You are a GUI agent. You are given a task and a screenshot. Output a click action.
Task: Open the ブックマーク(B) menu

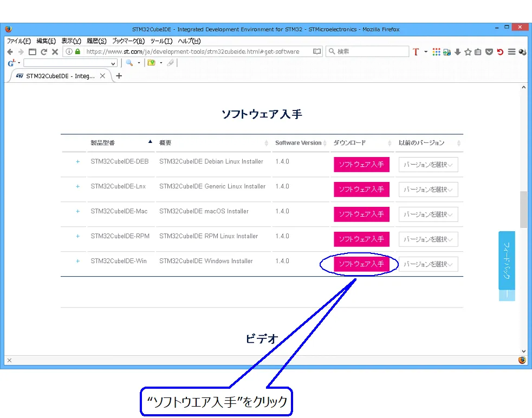(128, 41)
